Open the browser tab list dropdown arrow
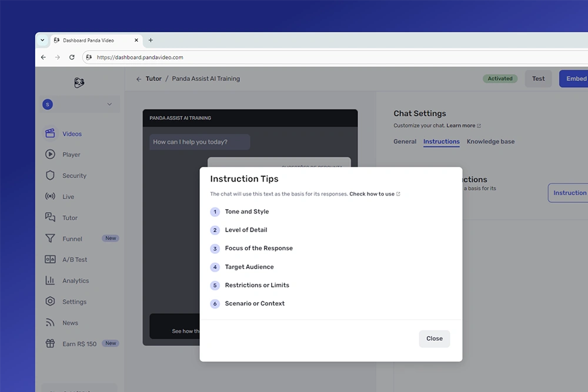588x392 pixels. tap(42, 40)
